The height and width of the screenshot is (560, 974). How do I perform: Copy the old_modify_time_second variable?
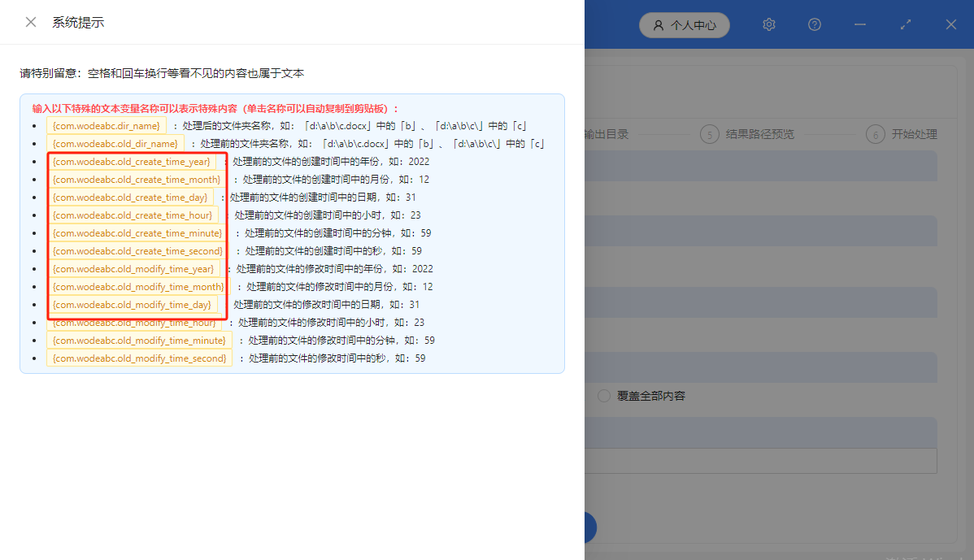tap(139, 358)
